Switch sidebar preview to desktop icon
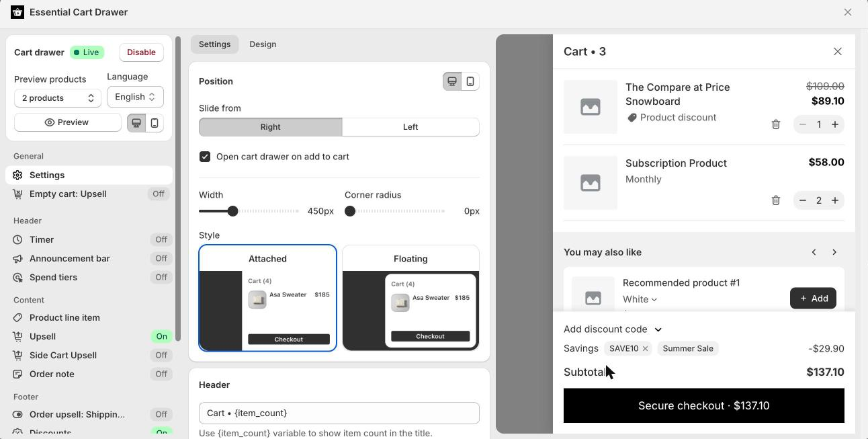This screenshot has height=439, width=868. [136, 122]
